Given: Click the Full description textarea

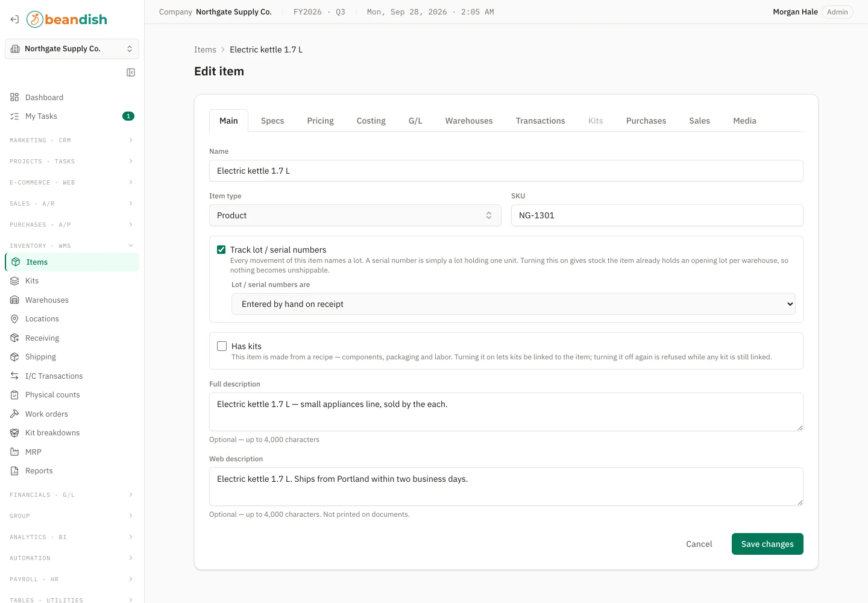Looking at the screenshot, I should (x=506, y=412).
